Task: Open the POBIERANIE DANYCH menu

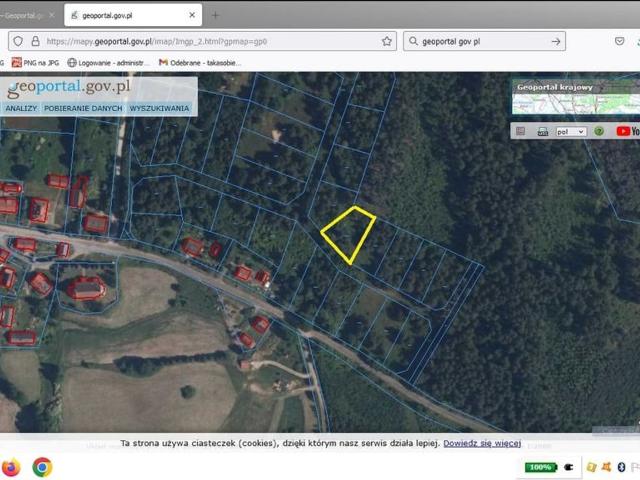Action: [x=83, y=107]
